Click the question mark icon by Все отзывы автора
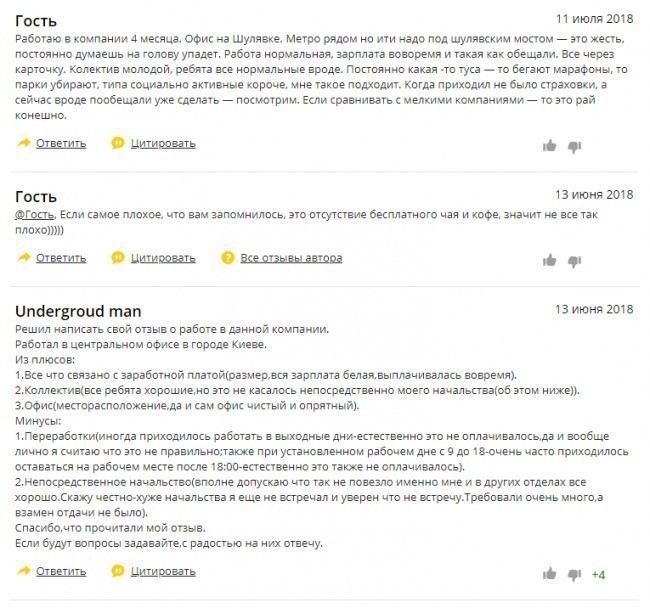Image resolution: width=650 pixels, height=608 pixels. pos(228,257)
